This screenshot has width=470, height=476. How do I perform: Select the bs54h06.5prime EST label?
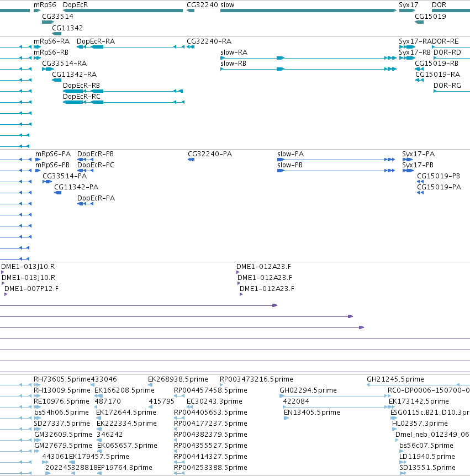(62, 412)
